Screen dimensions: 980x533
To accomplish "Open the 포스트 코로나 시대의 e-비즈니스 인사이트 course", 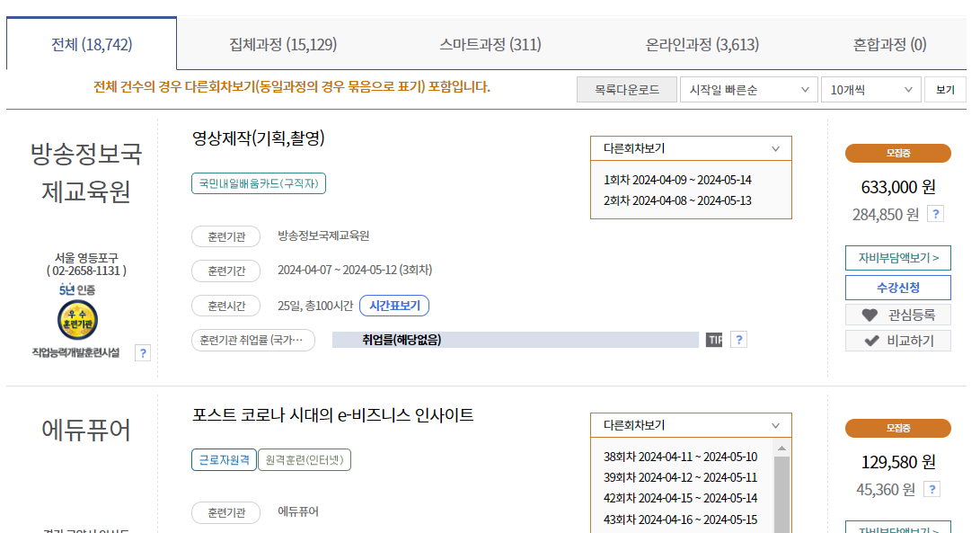I will [x=332, y=415].
